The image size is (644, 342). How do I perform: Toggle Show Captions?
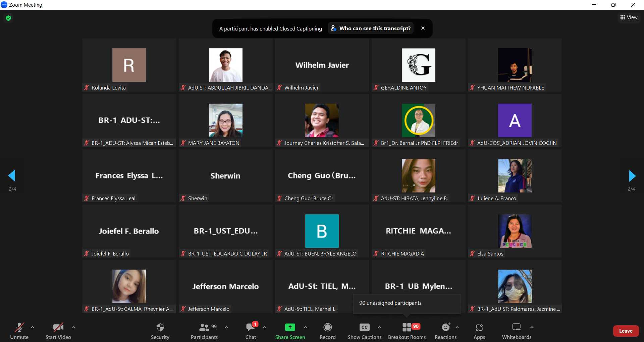click(364, 327)
